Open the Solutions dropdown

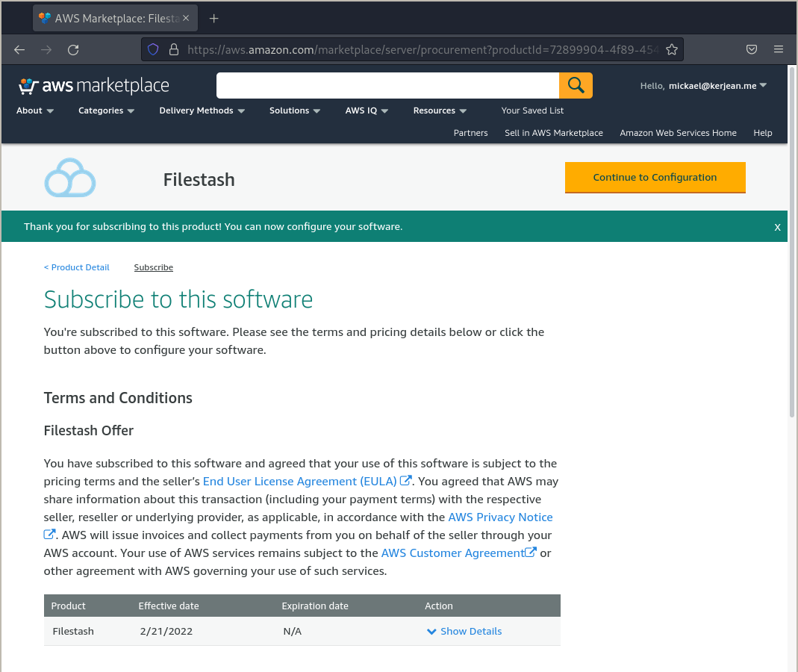pos(294,111)
